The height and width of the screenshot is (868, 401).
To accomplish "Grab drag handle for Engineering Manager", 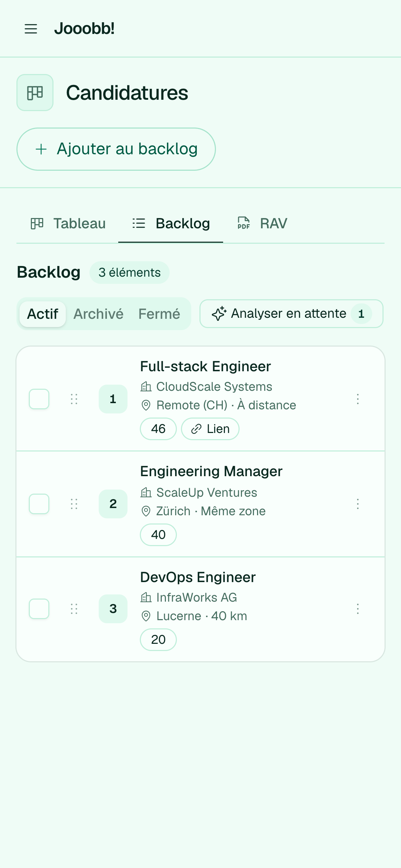I will [74, 504].
